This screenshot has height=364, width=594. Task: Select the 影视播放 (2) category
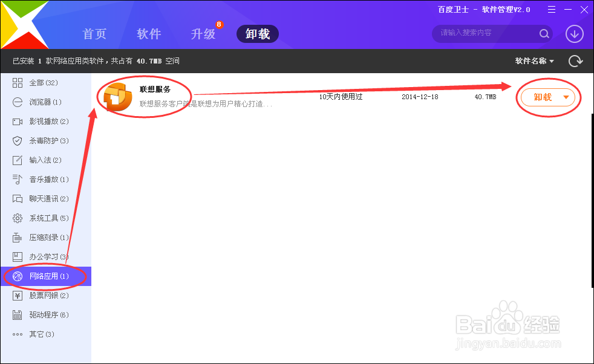[x=46, y=121]
